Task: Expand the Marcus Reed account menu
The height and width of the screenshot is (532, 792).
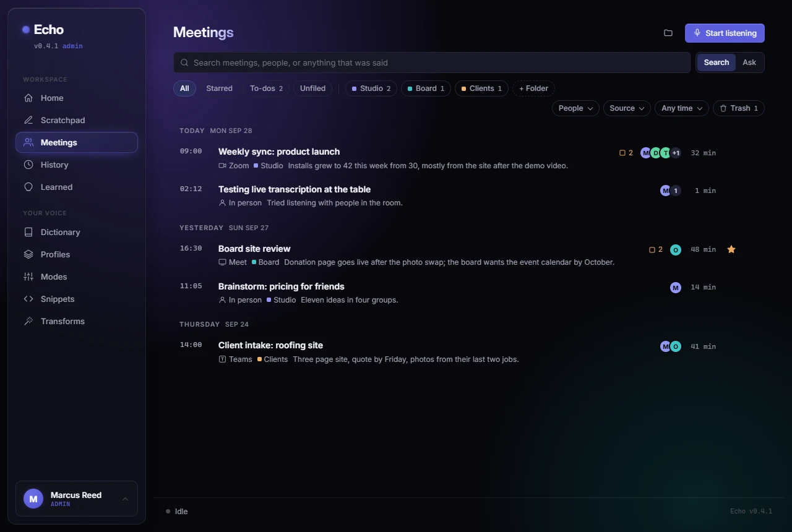Action: pos(77,499)
